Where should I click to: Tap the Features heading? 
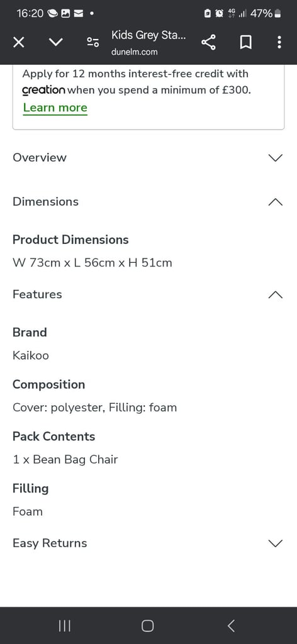pos(37,294)
